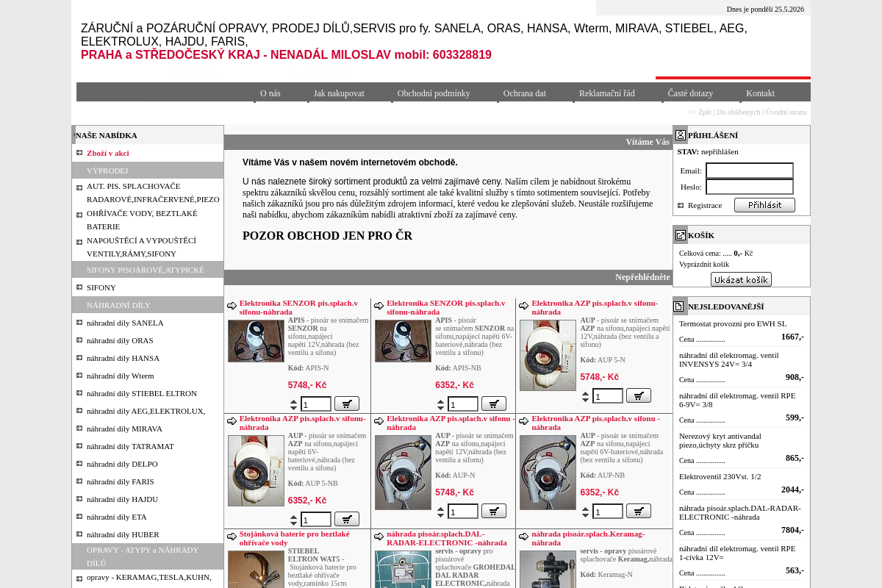Click the PŘIHLÁŠENÍ panel header icon
Screen dimensions: 882x588
pyautogui.click(x=681, y=135)
